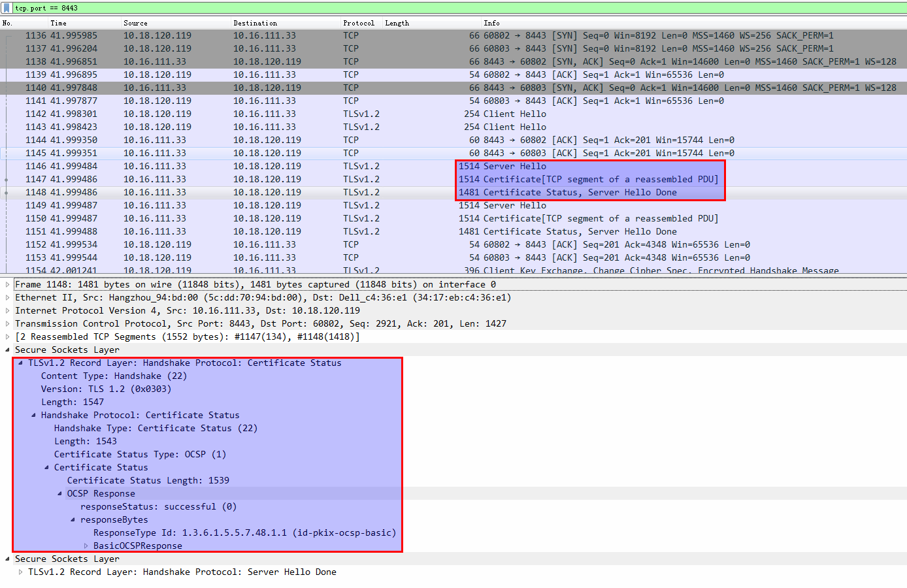Expand the Ethernet II details node
The width and height of the screenshot is (907, 588).
pos(7,297)
